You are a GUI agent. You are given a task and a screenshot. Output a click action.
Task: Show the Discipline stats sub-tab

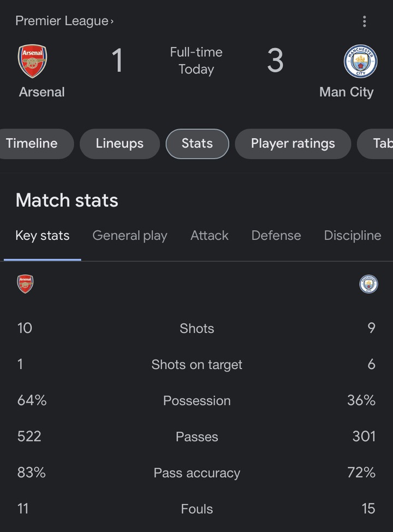click(x=353, y=235)
